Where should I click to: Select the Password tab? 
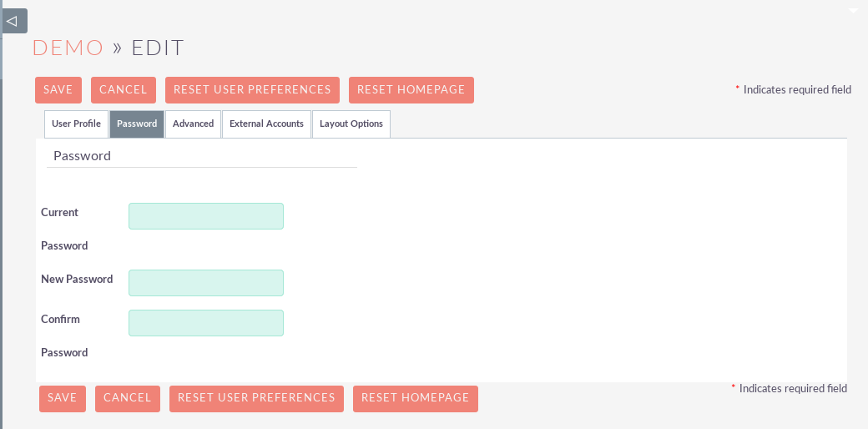[x=137, y=124]
